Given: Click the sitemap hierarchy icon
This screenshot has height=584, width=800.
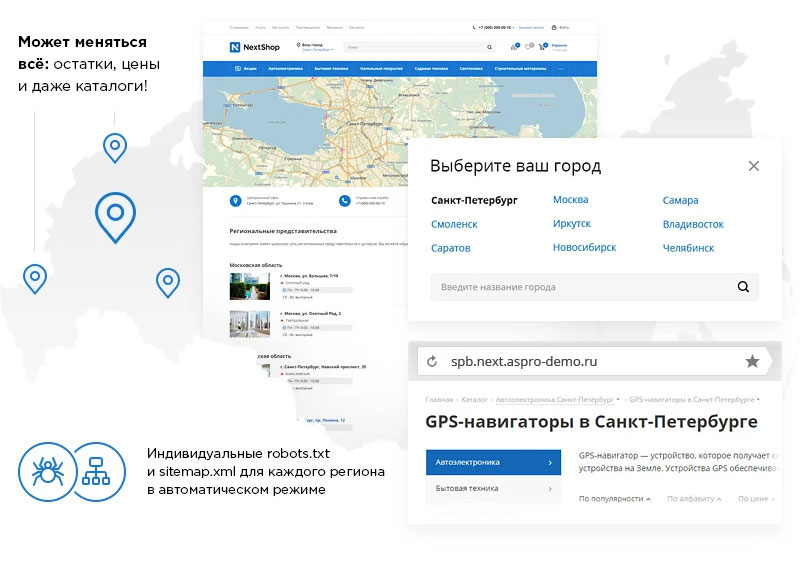Looking at the screenshot, I should coord(96,471).
